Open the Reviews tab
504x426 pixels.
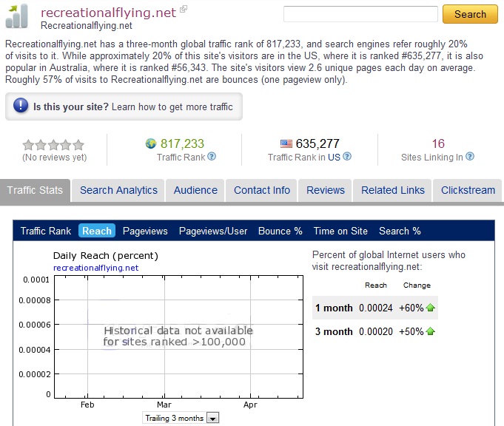[x=326, y=190]
